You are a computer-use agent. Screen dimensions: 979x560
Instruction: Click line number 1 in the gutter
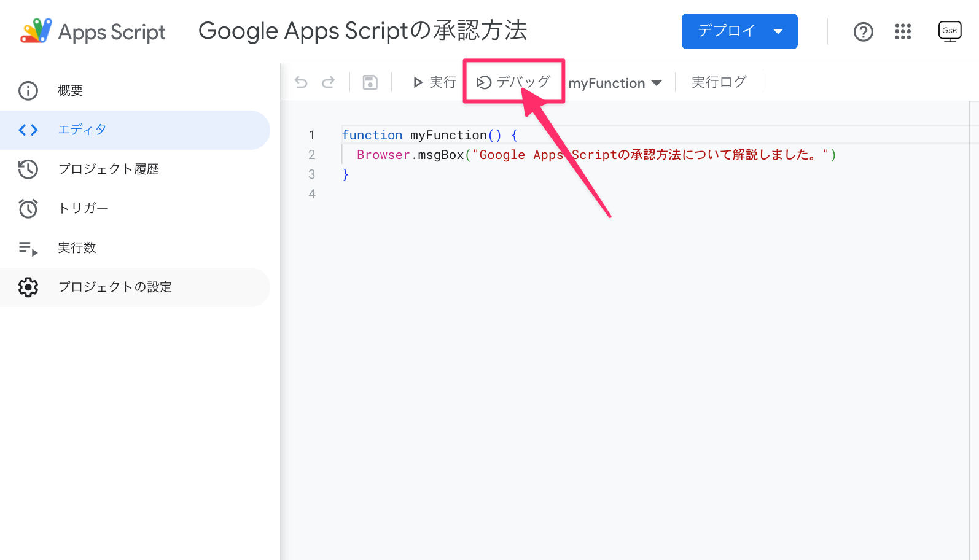click(x=312, y=135)
